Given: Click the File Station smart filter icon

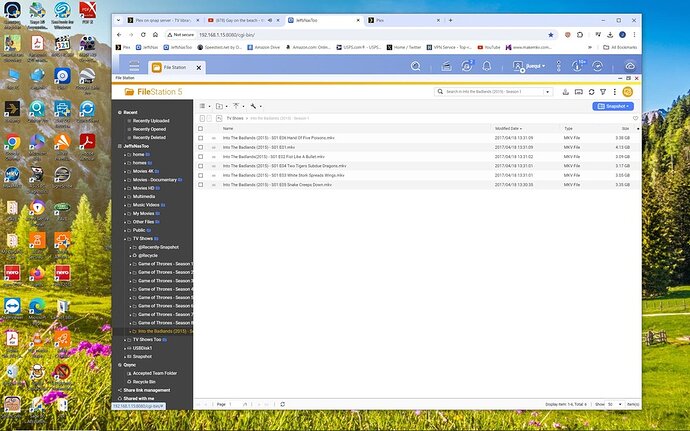Looking at the screenshot, I should (603, 92).
